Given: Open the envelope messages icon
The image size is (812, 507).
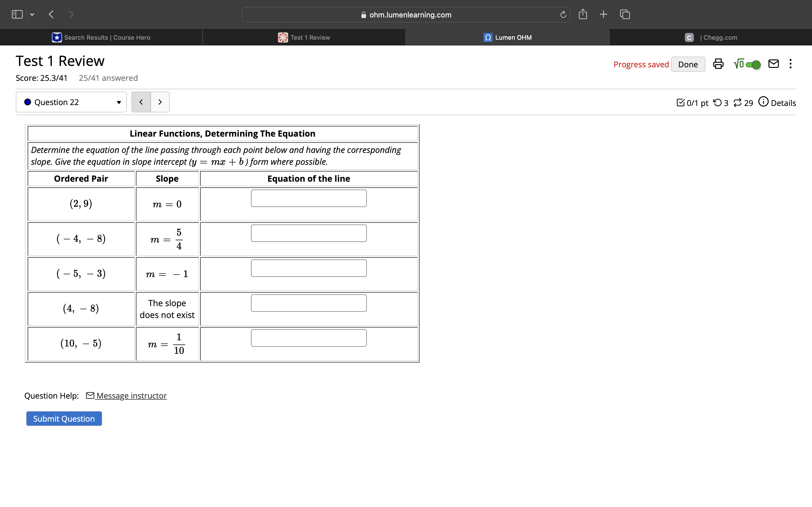Looking at the screenshot, I should [x=773, y=64].
